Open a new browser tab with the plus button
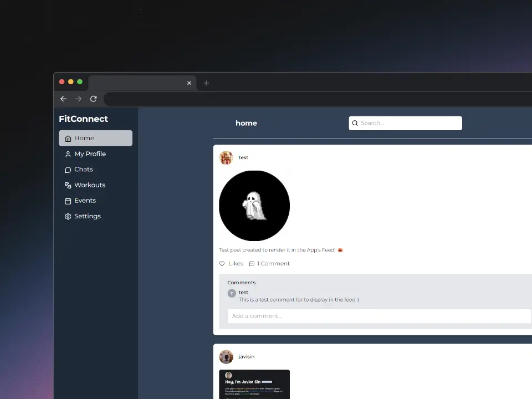532x399 pixels. coord(206,83)
